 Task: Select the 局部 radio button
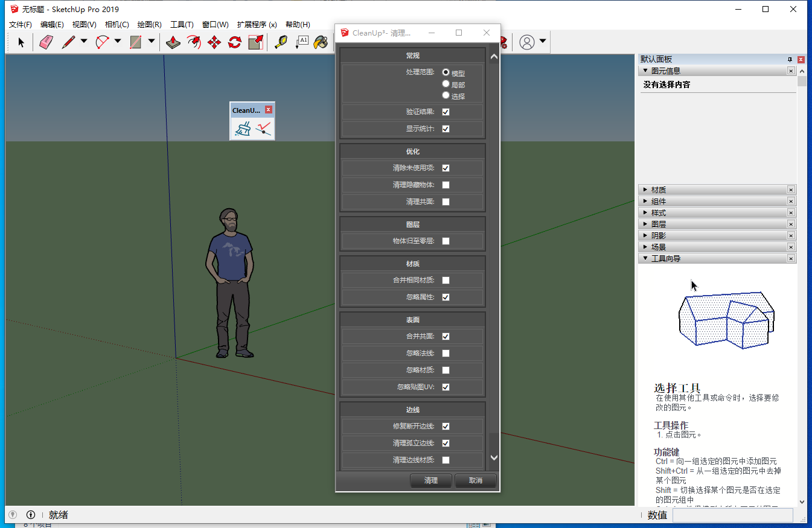point(446,84)
